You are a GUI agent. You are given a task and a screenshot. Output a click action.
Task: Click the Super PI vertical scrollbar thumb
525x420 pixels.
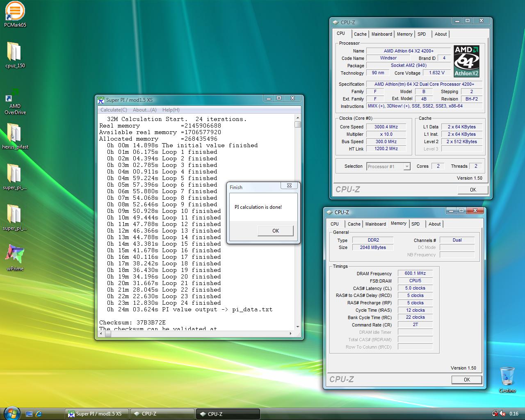point(298,124)
